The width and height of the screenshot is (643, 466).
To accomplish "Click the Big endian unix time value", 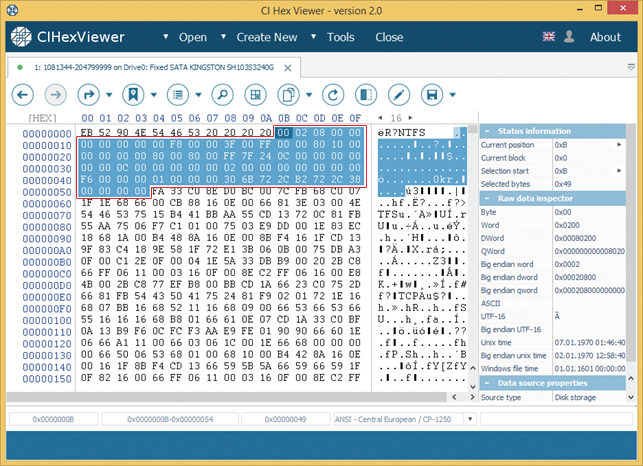I will point(590,356).
